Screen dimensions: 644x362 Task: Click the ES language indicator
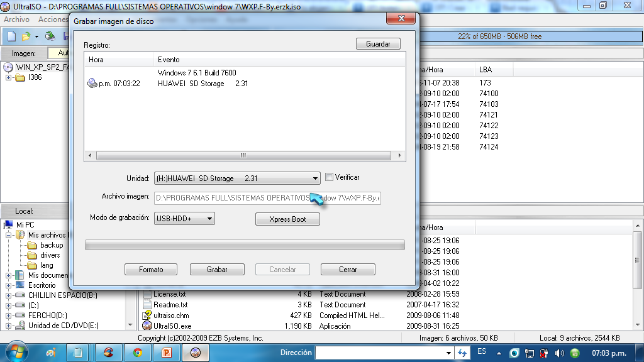[482, 352]
